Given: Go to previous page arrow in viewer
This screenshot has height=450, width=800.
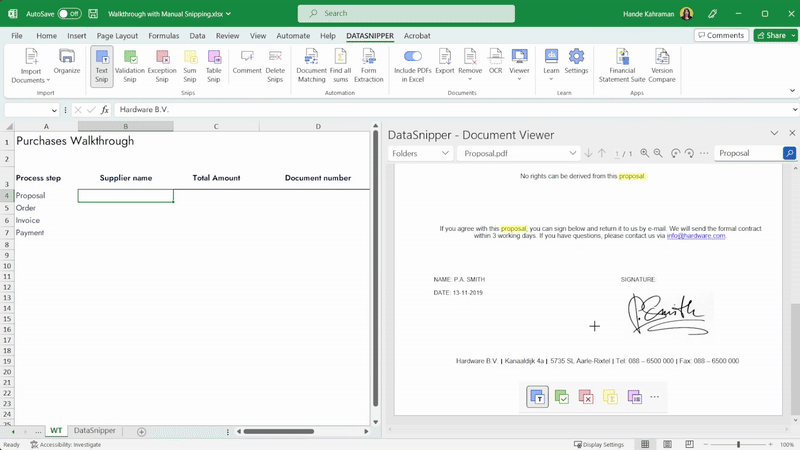Looking at the screenshot, I should 602,153.
